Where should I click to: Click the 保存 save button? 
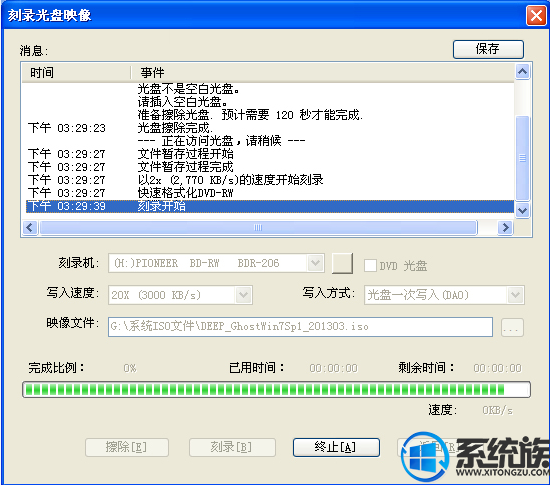[x=488, y=49]
